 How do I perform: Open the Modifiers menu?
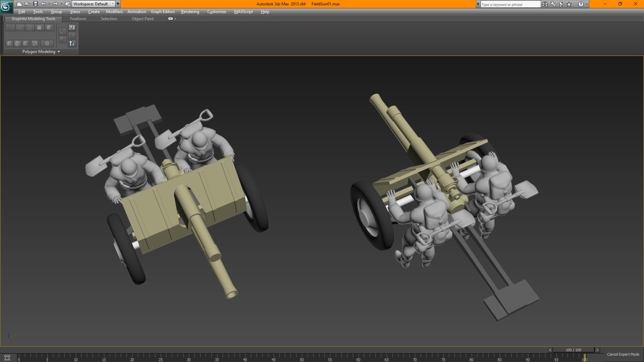(114, 12)
